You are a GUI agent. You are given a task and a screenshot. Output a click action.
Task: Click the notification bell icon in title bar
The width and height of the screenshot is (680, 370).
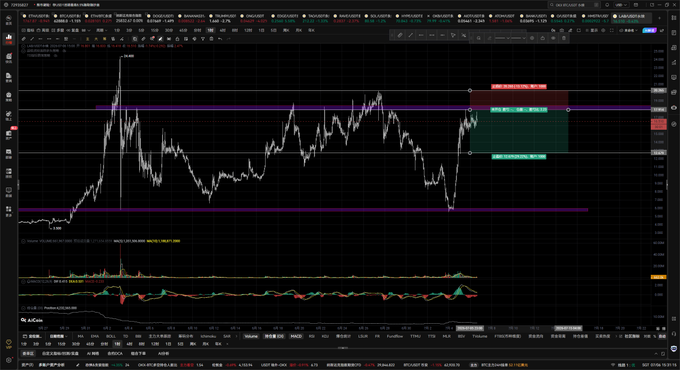click(607, 5)
